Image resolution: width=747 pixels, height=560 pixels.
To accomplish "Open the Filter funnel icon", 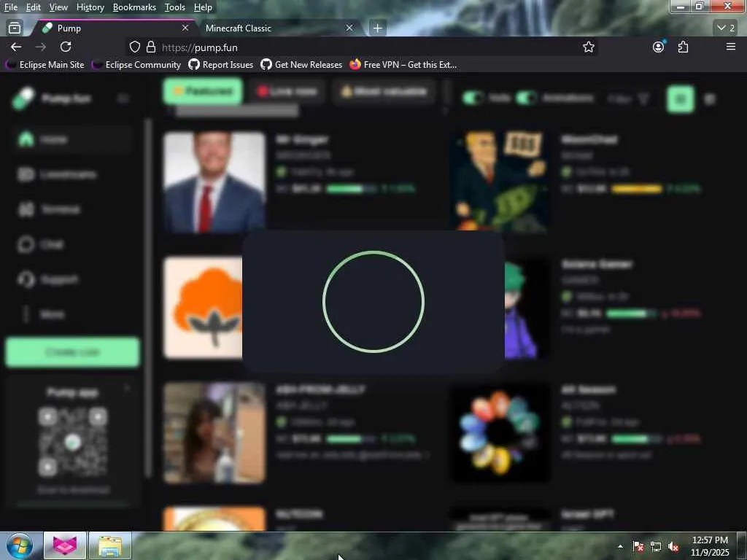I will [x=643, y=98].
